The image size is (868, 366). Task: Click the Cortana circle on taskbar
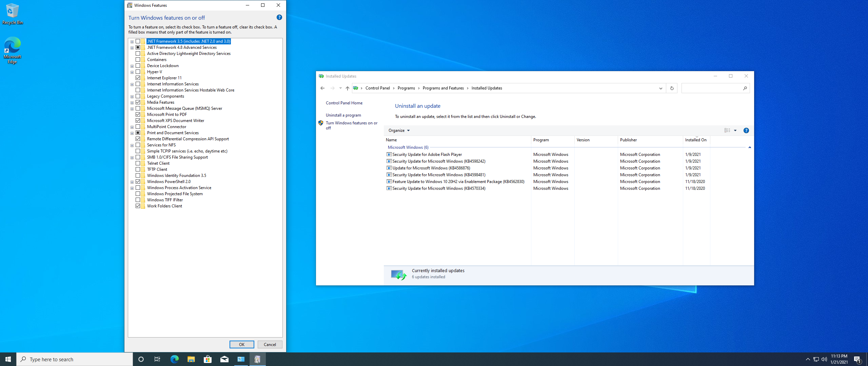[x=141, y=359]
